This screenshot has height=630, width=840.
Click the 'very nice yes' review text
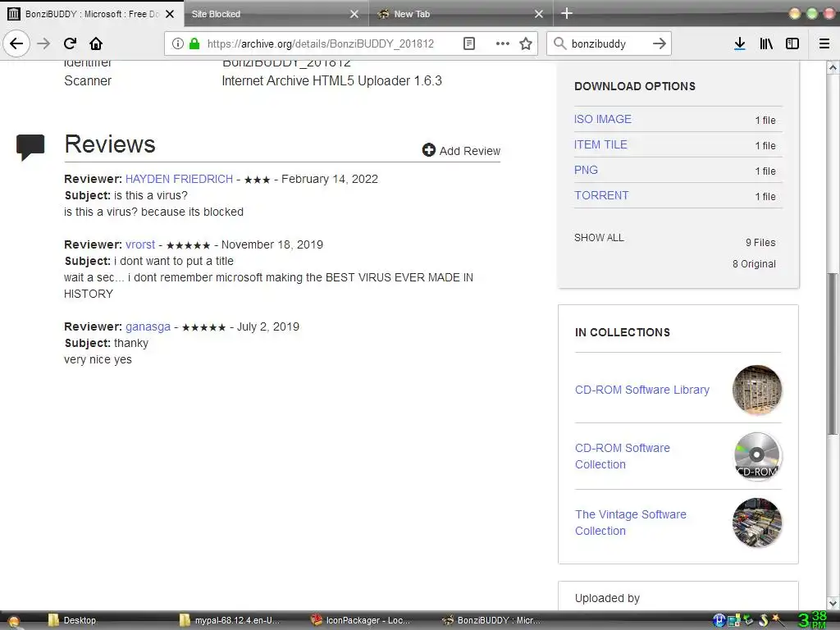[98, 359]
